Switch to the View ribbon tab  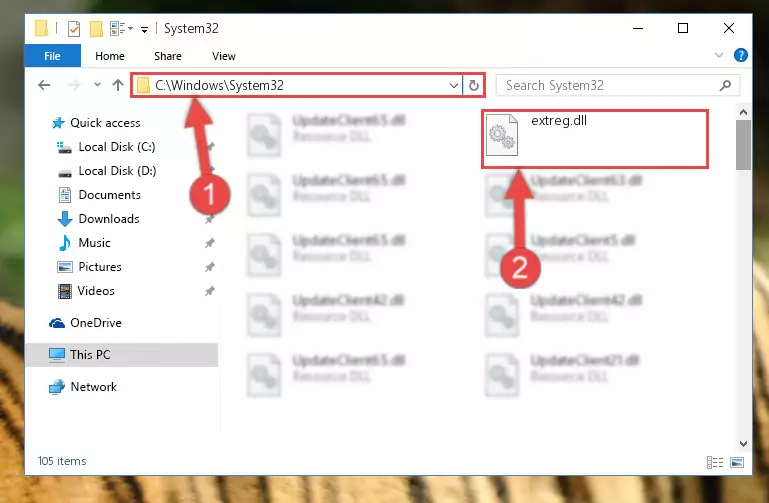[x=224, y=56]
